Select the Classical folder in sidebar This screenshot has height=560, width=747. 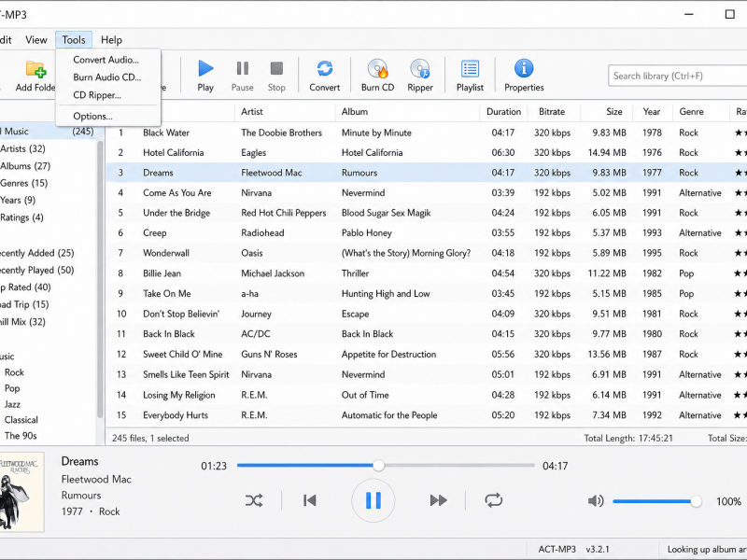click(21, 420)
